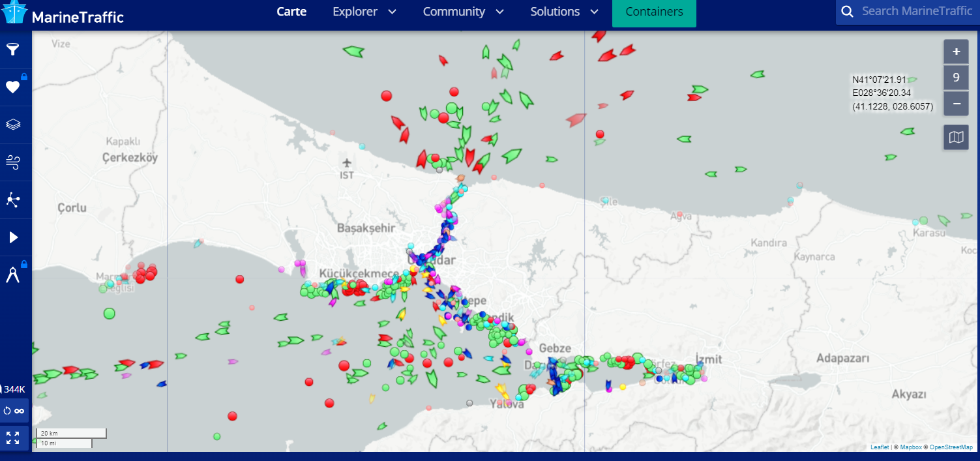Enter fullscreen map mode
Image resolution: width=980 pixels, height=461 pixels.
tap(13, 438)
